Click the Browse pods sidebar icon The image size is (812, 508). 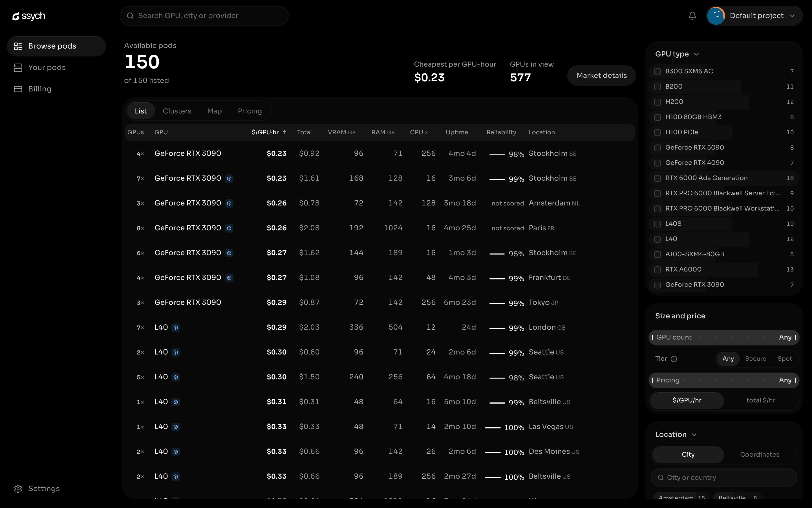tap(18, 46)
